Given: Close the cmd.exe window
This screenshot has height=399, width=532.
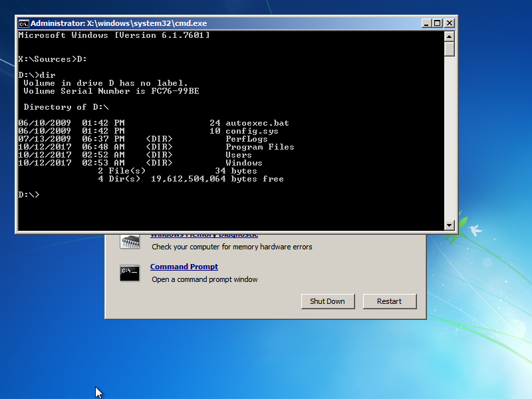Looking at the screenshot, I should tap(450, 23).
